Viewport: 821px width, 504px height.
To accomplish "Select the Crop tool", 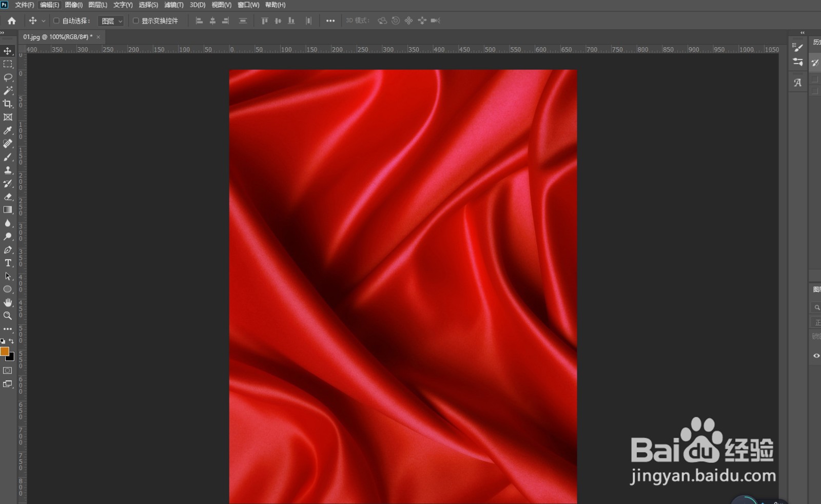I will pos(8,104).
